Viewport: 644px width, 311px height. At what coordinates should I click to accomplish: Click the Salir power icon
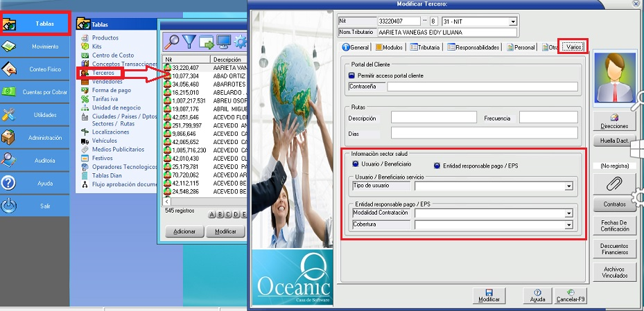coord(9,206)
